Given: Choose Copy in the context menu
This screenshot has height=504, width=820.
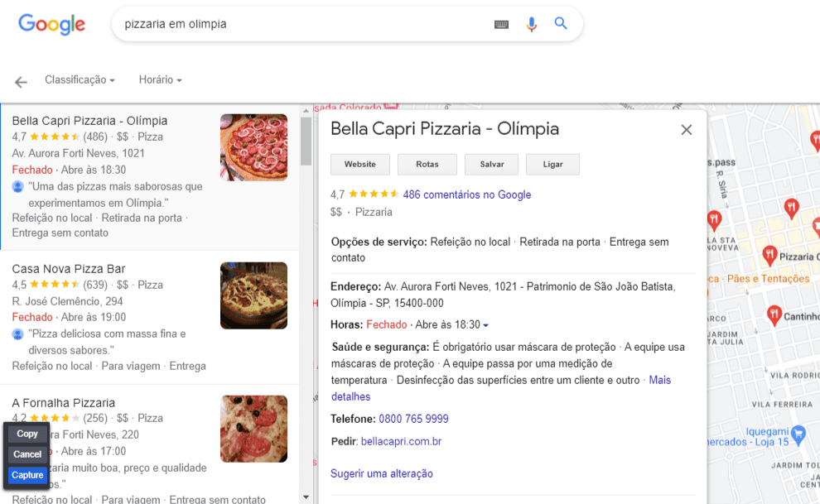Looking at the screenshot, I should (27, 433).
